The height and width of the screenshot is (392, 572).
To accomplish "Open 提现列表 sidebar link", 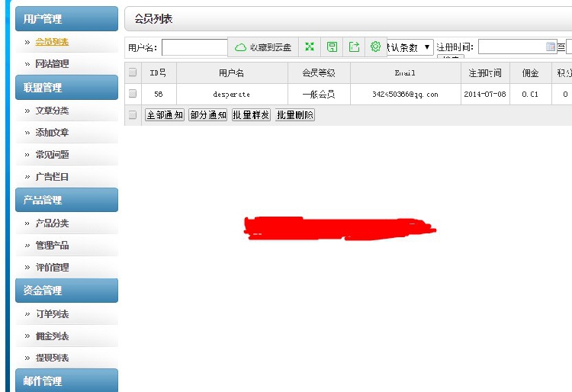I will 52,358.
